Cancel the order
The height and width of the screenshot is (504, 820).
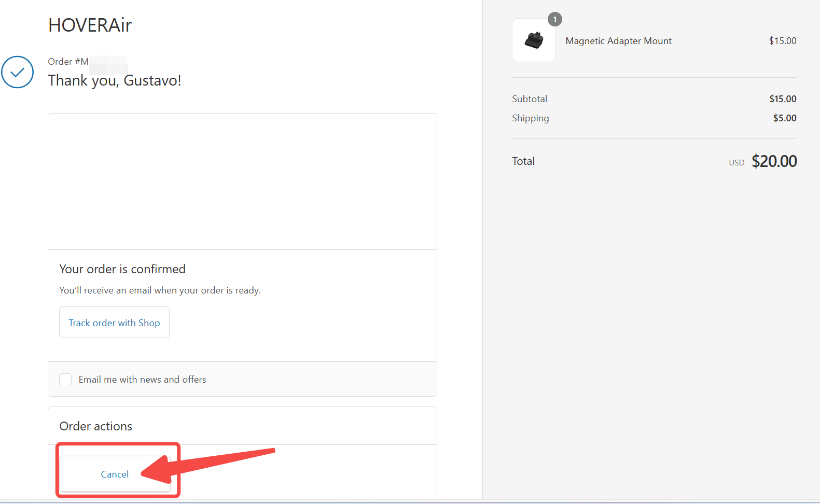click(115, 474)
